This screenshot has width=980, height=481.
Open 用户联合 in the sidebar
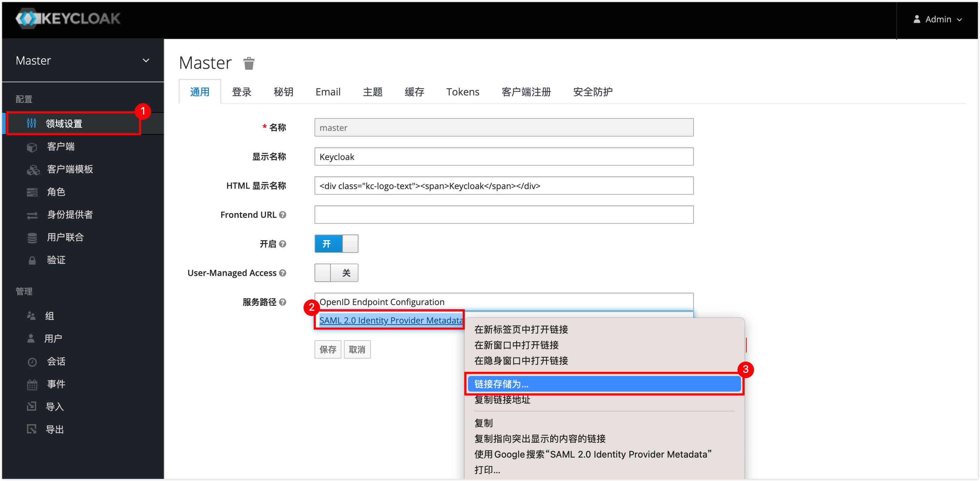[66, 238]
